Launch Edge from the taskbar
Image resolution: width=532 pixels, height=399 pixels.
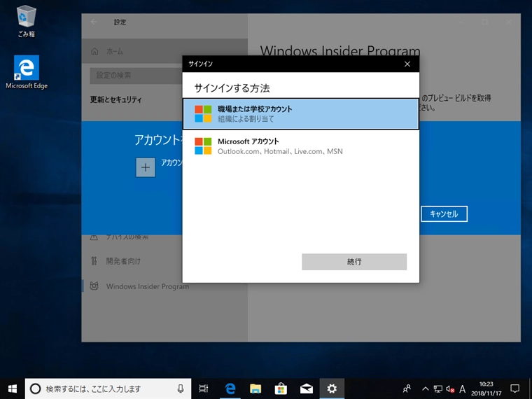[x=230, y=388]
